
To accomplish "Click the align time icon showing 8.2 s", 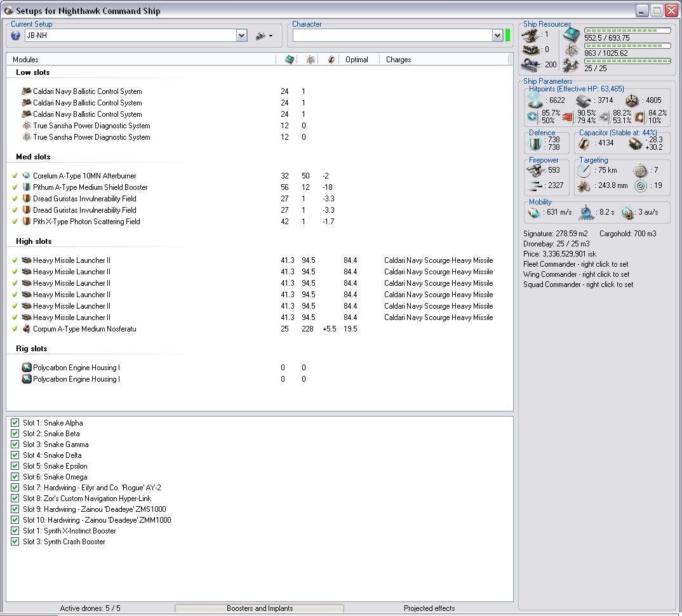I will pos(587,213).
